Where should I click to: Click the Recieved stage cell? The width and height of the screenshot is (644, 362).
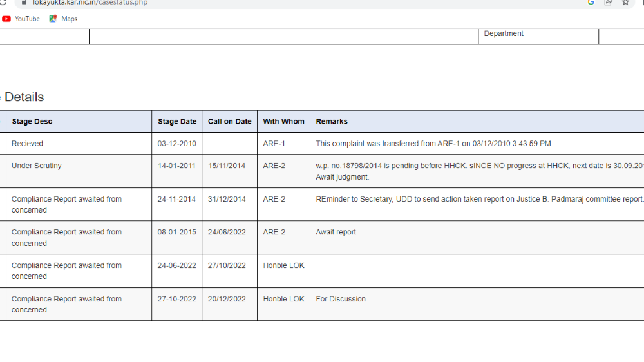point(28,144)
